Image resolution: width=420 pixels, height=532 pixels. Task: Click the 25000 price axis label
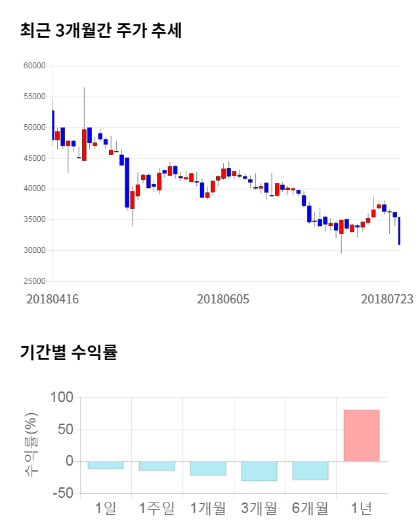pos(33,281)
